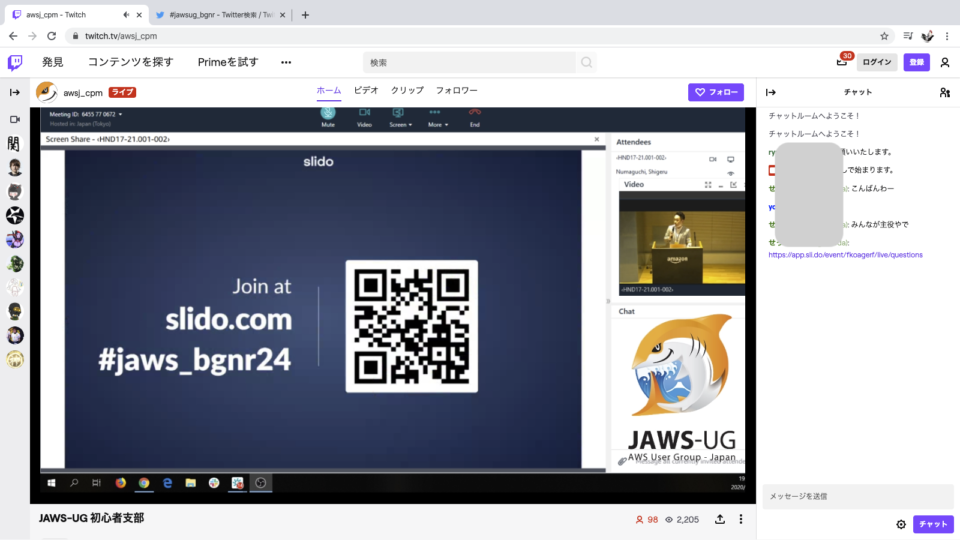Click the Prime loot notifications icon
The width and height of the screenshot is (960, 540).
842,61
